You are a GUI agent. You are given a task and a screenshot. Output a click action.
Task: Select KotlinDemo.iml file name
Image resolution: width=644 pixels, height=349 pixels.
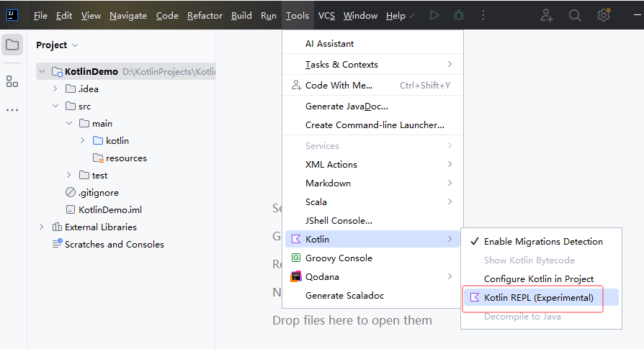tap(110, 209)
